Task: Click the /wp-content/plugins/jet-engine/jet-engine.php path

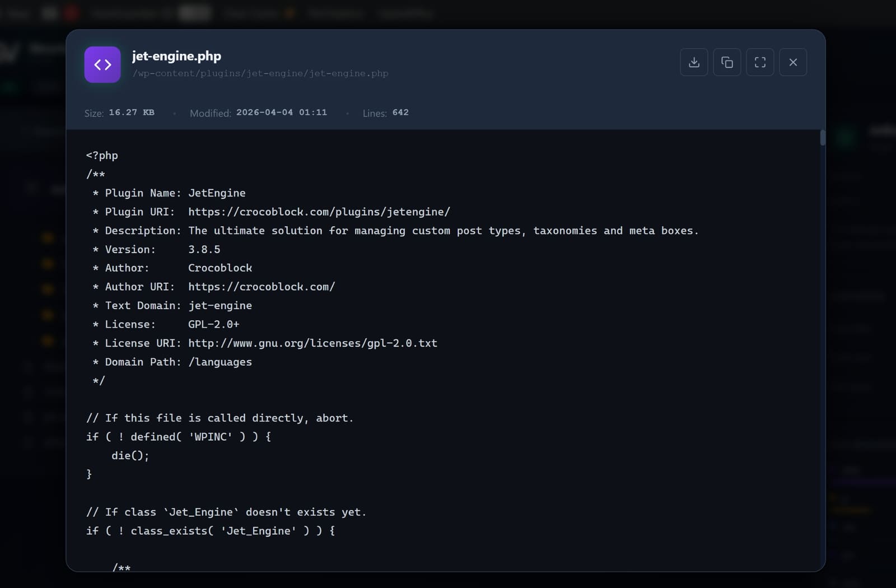Action: [x=260, y=73]
